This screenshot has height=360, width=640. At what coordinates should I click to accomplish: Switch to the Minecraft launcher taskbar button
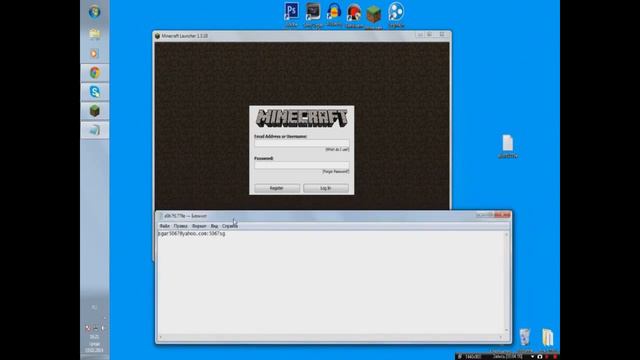(95, 111)
